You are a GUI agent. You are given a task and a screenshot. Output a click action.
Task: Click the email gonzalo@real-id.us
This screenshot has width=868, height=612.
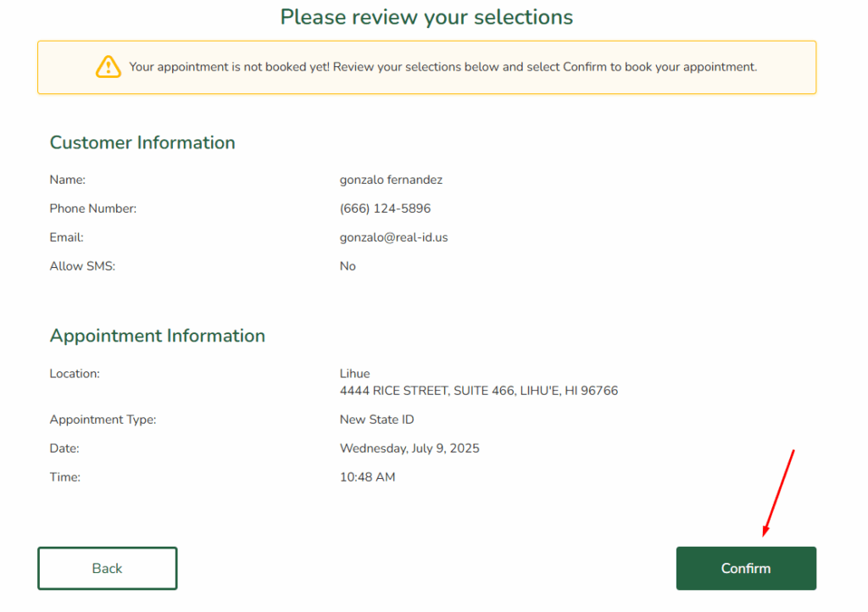(x=393, y=237)
